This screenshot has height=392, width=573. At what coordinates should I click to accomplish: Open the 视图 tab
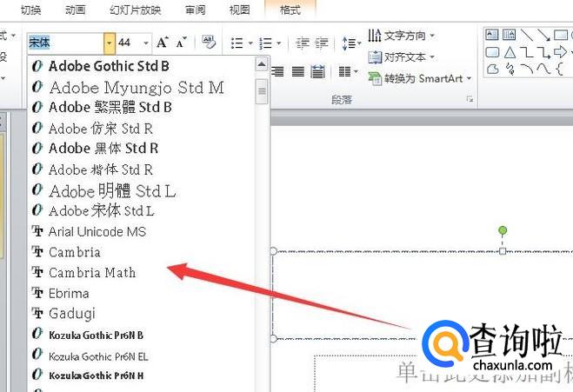(239, 10)
